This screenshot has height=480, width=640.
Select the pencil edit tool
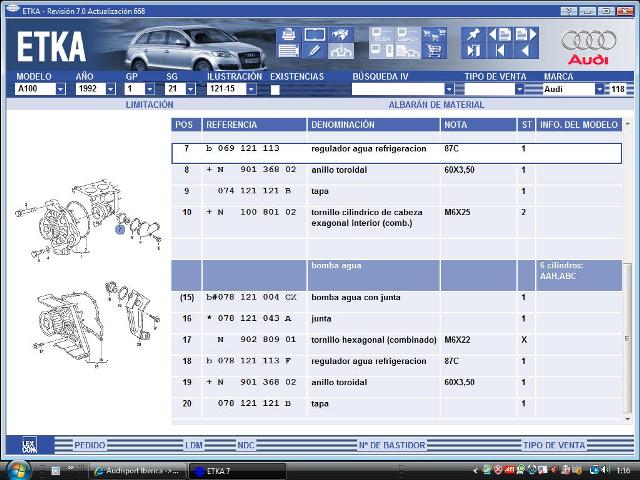tap(315, 51)
